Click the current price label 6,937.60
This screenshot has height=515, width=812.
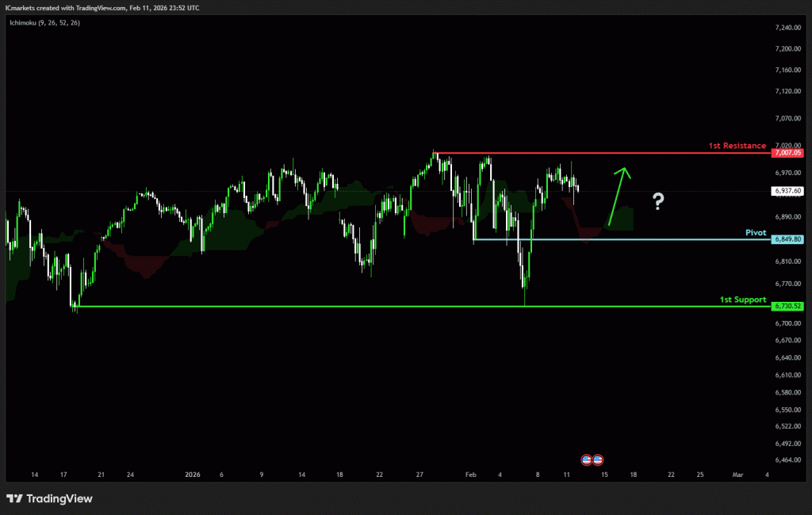[787, 191]
